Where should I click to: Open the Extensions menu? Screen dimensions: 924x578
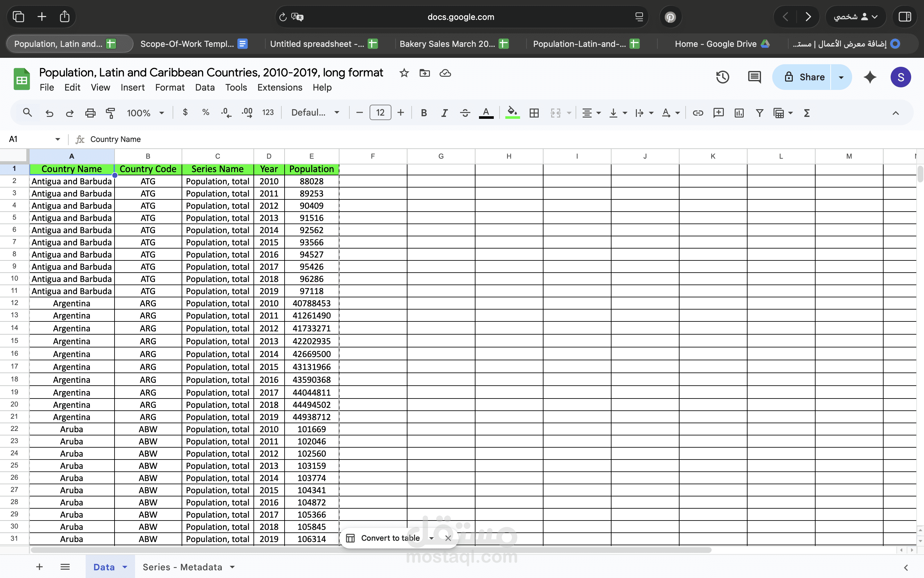click(279, 88)
